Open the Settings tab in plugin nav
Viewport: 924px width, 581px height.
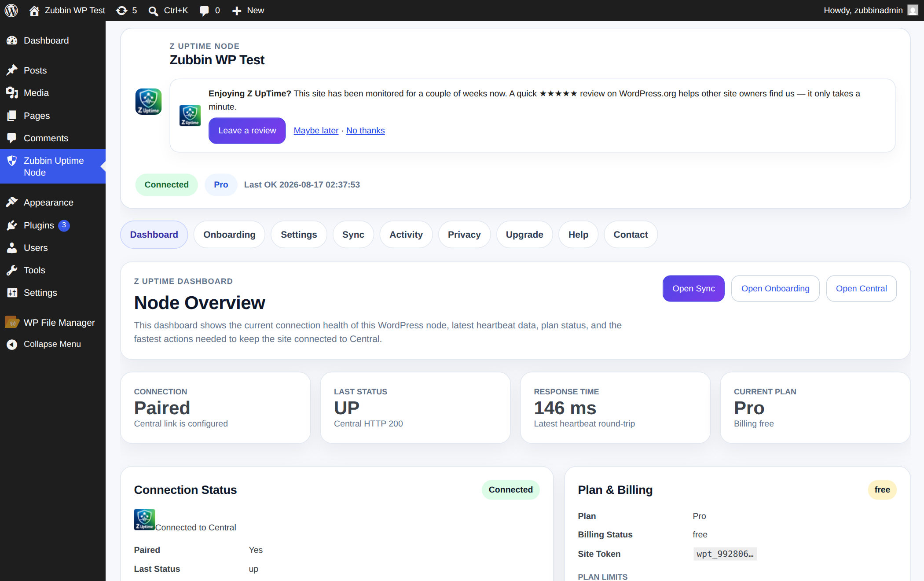pos(299,235)
